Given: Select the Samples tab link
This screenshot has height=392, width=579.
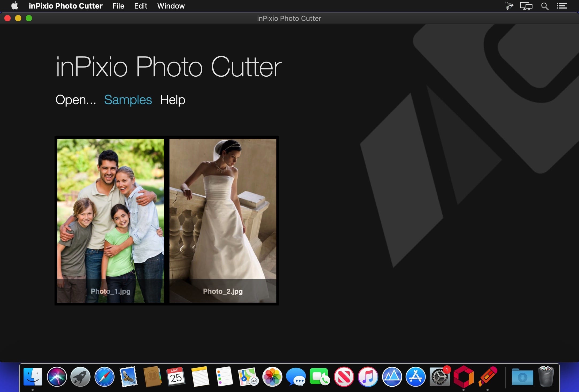Looking at the screenshot, I should [x=128, y=100].
